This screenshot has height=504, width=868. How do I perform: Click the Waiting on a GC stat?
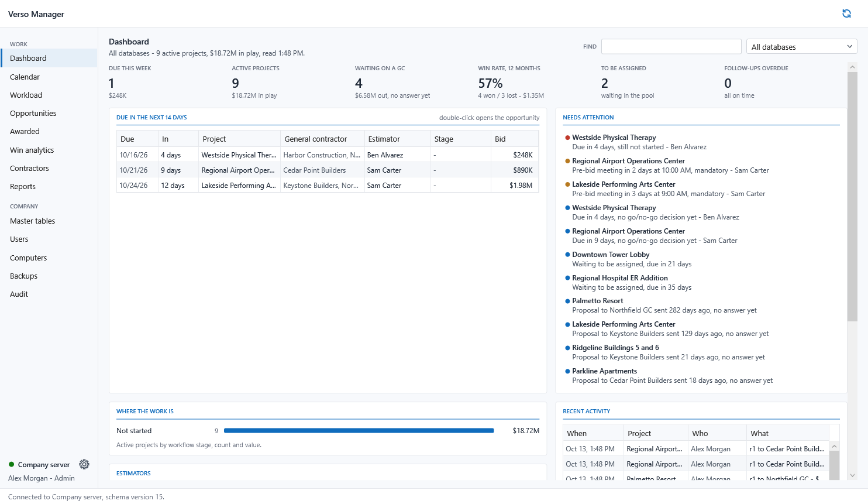point(392,82)
